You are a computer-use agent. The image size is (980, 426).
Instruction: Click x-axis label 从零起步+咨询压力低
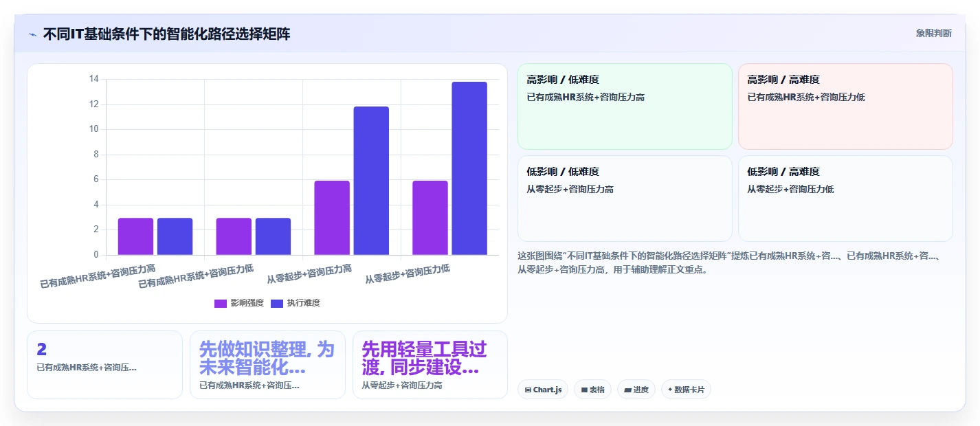point(408,274)
